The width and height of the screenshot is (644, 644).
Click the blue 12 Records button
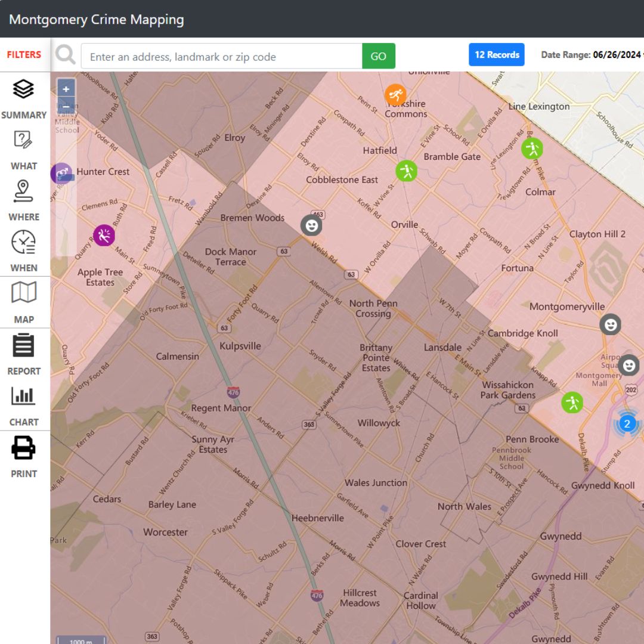click(x=496, y=55)
